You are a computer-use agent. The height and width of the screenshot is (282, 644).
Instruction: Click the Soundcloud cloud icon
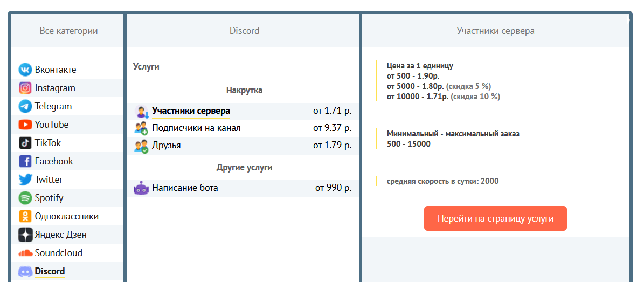25,253
